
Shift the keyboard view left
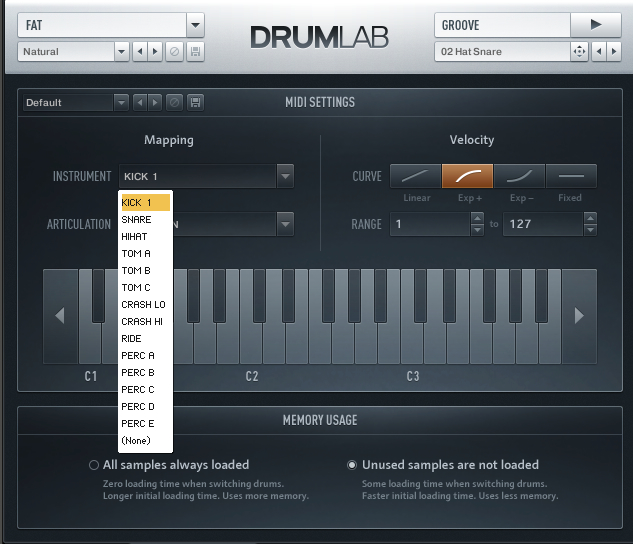coord(60,316)
